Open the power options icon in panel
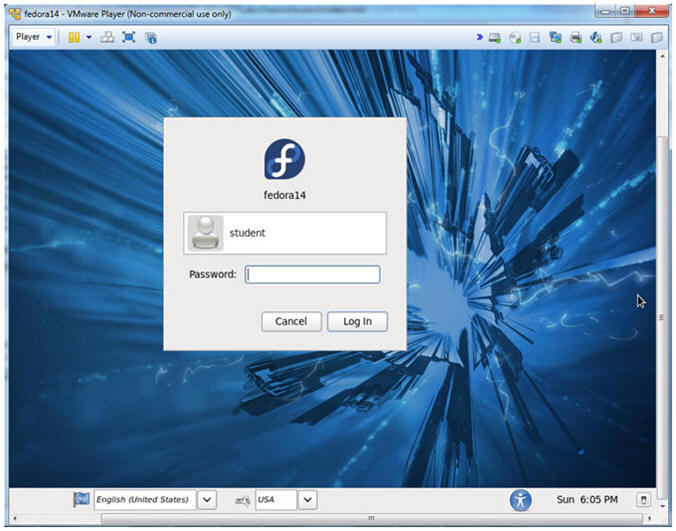 pos(644,500)
